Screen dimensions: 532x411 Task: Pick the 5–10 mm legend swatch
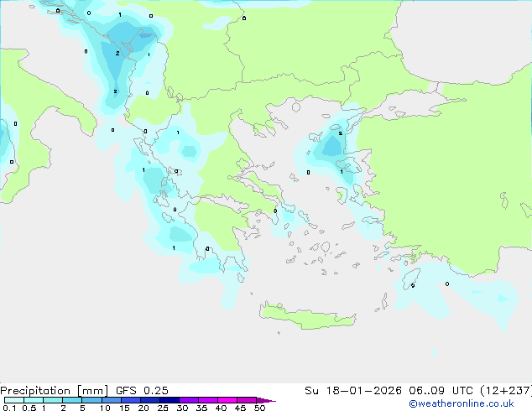[91, 400]
